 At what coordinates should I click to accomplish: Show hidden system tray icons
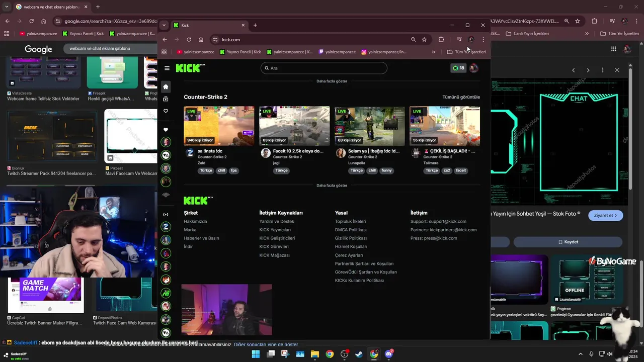[x=580, y=354]
